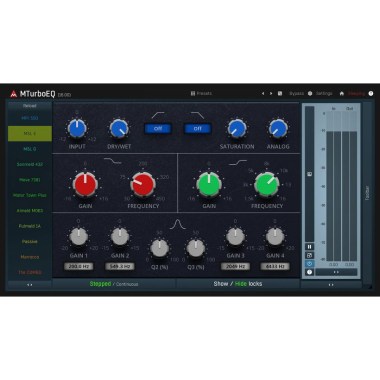Select the highlighted MSL 4 device

click(30, 134)
